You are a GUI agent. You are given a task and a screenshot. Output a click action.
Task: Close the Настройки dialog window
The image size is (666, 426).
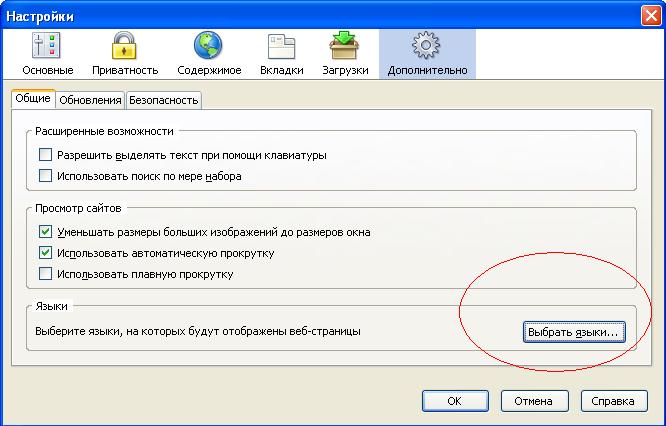pyautogui.click(x=648, y=14)
